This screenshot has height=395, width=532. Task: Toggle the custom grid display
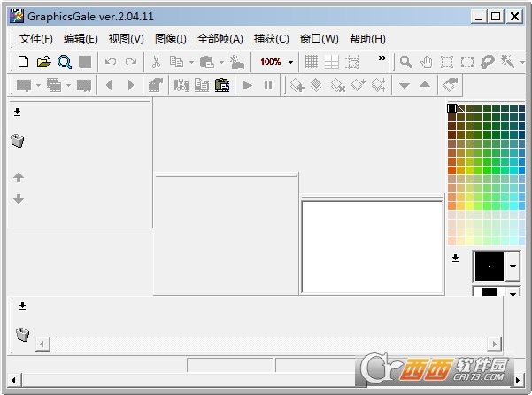click(x=332, y=62)
